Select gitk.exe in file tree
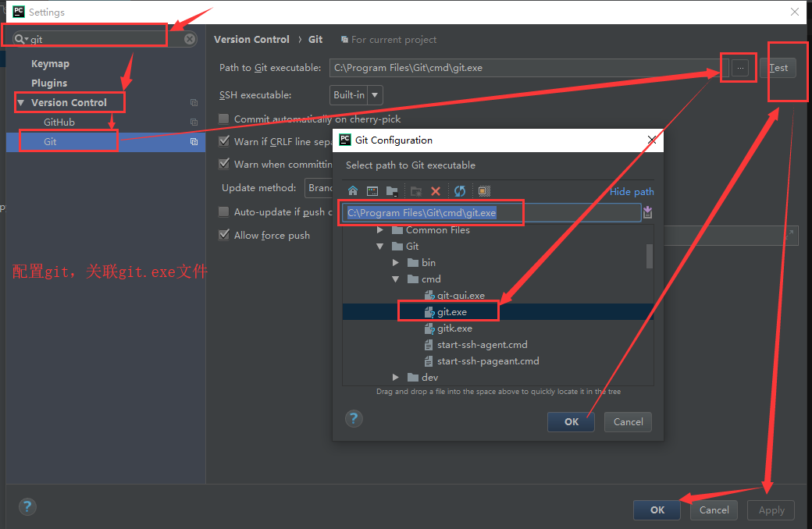Screen dimensions: 812x529 point(454,328)
